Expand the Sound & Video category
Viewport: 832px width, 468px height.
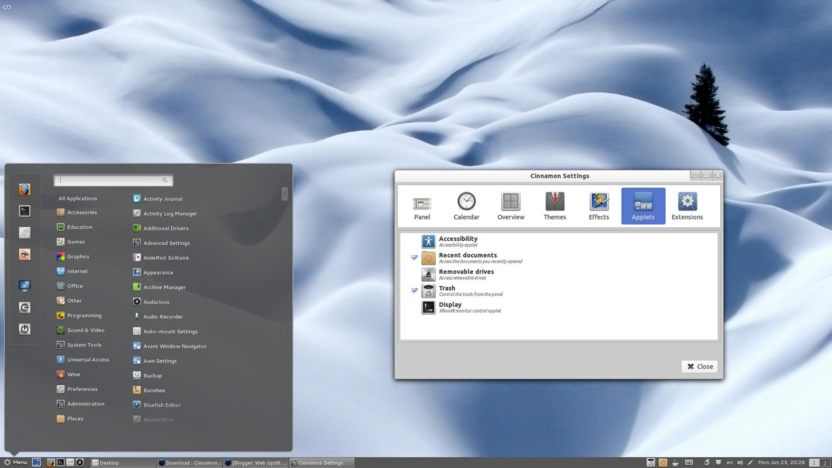pos(85,330)
